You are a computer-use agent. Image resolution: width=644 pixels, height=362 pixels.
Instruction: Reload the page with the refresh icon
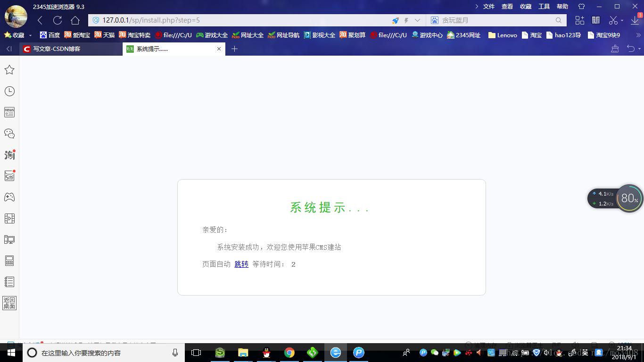tap(58, 20)
